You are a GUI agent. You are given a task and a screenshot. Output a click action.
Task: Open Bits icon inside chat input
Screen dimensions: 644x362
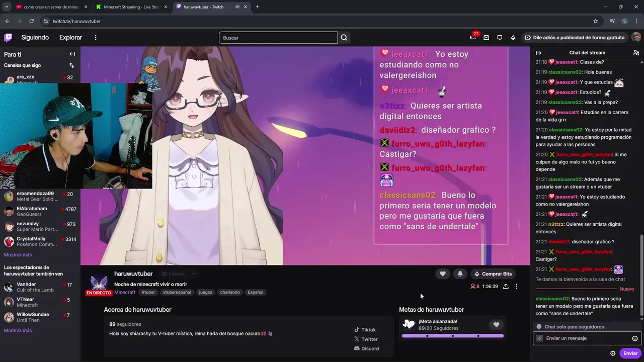point(540,338)
